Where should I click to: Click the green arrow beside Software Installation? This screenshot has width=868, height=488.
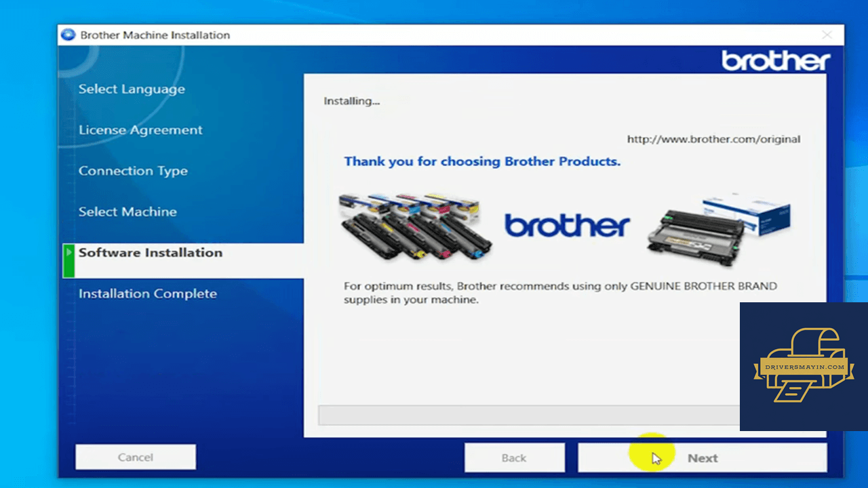(68, 260)
